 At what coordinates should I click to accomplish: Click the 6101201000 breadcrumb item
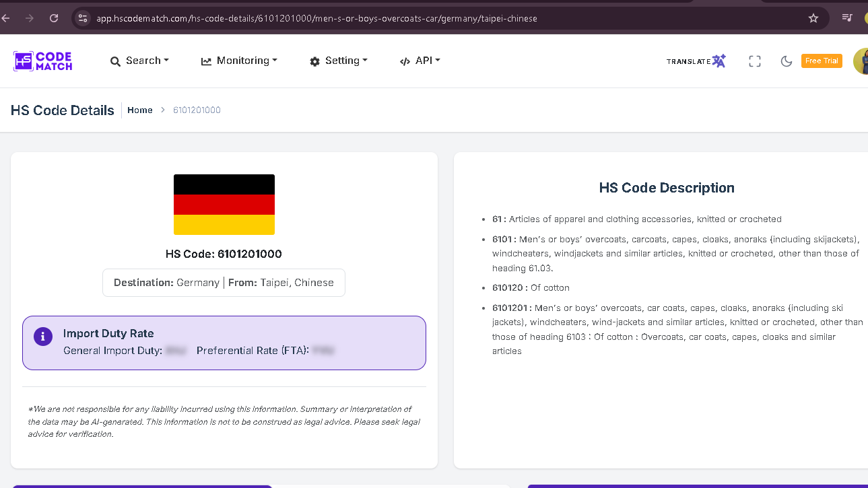pos(197,110)
